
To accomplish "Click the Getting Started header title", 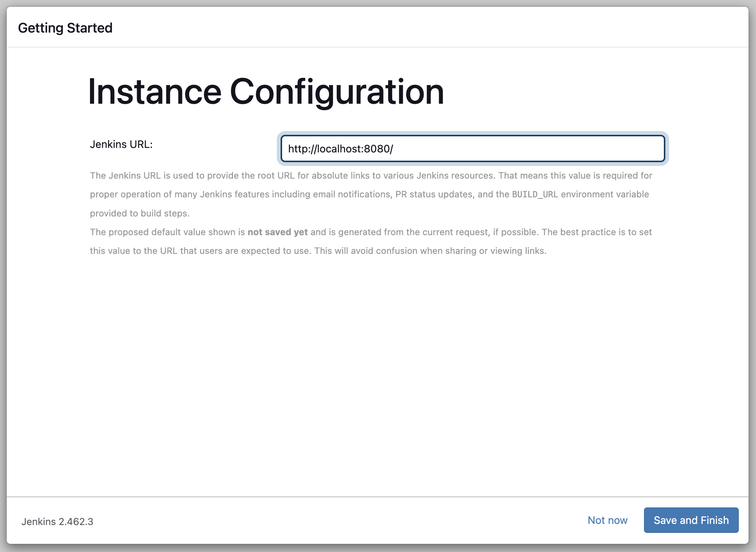I will pyautogui.click(x=65, y=28).
